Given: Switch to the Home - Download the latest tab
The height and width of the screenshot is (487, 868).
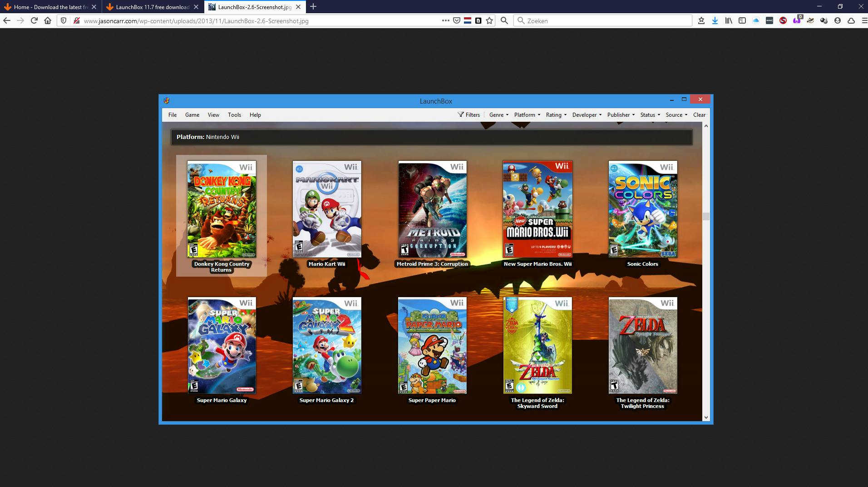Looking at the screenshot, I should [x=51, y=7].
